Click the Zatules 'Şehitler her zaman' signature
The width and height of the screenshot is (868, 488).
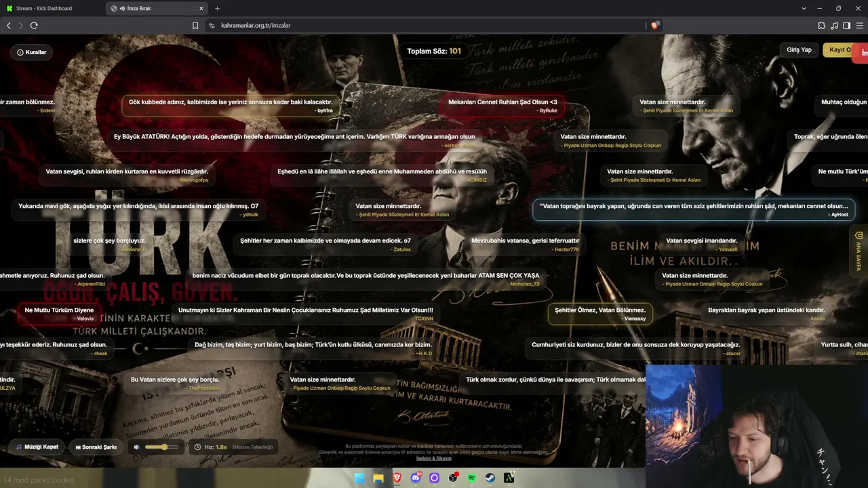pos(325,244)
